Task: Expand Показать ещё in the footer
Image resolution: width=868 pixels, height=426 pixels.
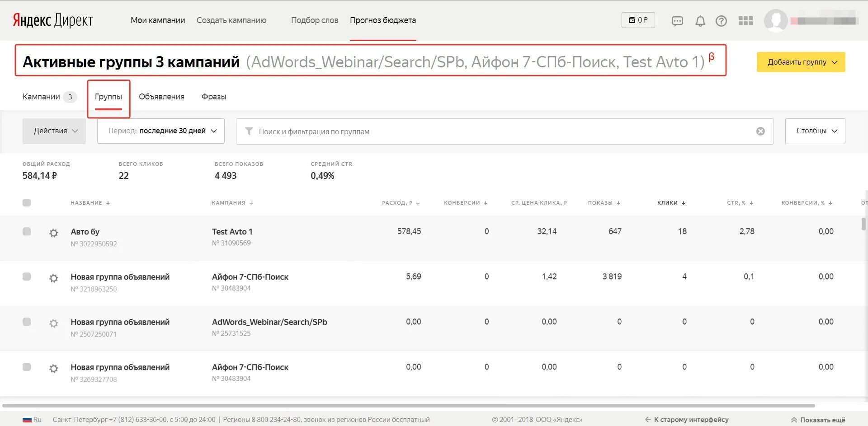Action: coord(818,420)
